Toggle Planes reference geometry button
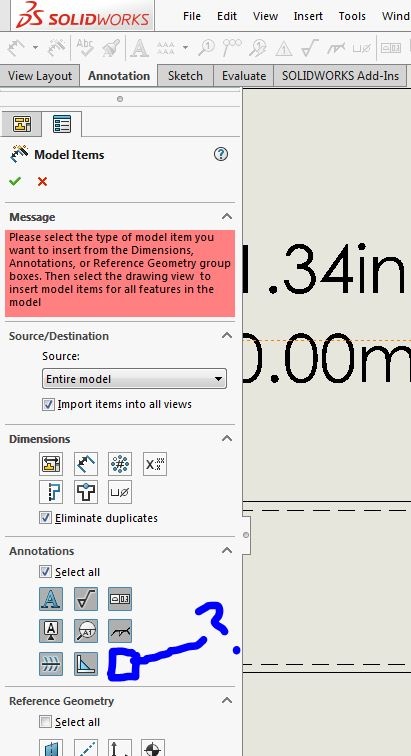Viewport: 411px width, 756px height. (51, 747)
